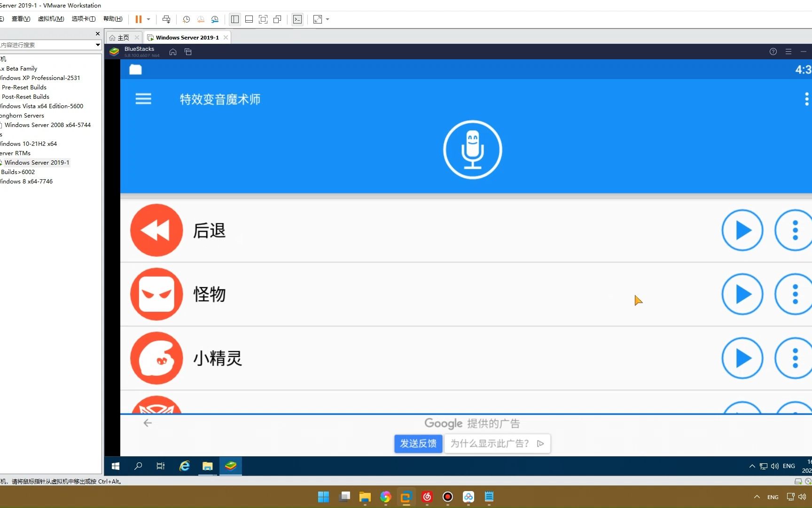Enter VMware full screen mode
The width and height of the screenshot is (812, 508).
coord(263,19)
